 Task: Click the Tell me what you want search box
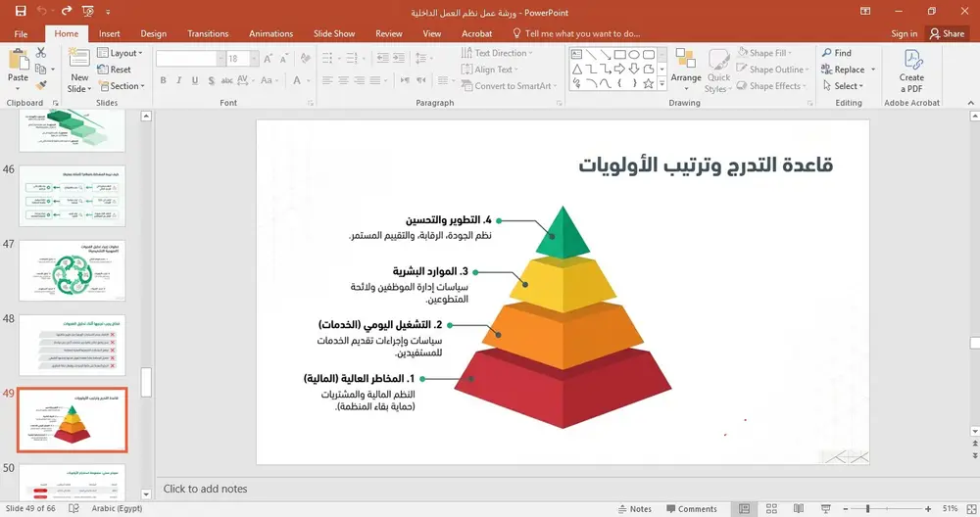(x=575, y=33)
